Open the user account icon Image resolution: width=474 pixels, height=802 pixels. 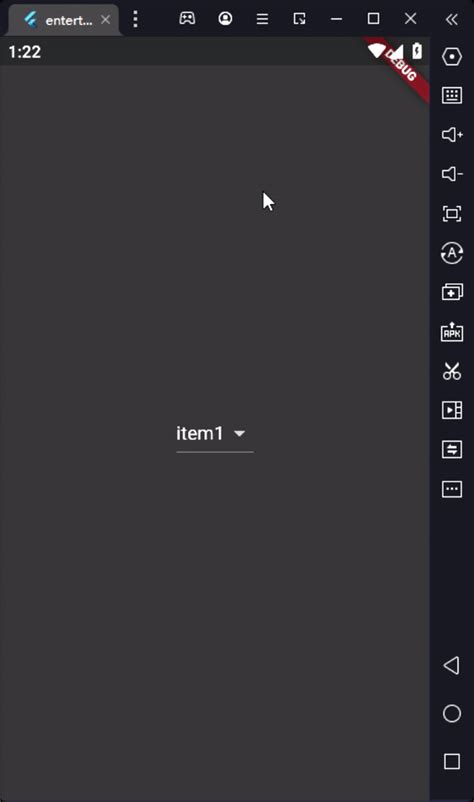click(x=225, y=18)
